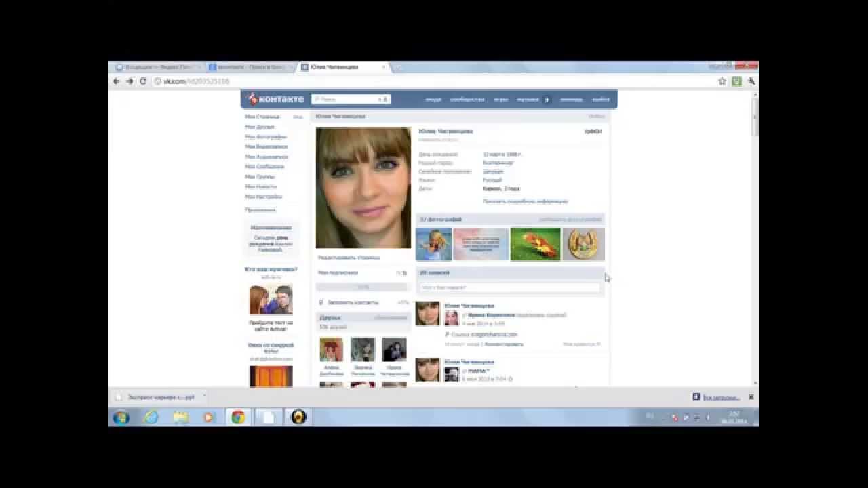Click the 'Кто ваш мужчина?' ad image

coord(271,300)
